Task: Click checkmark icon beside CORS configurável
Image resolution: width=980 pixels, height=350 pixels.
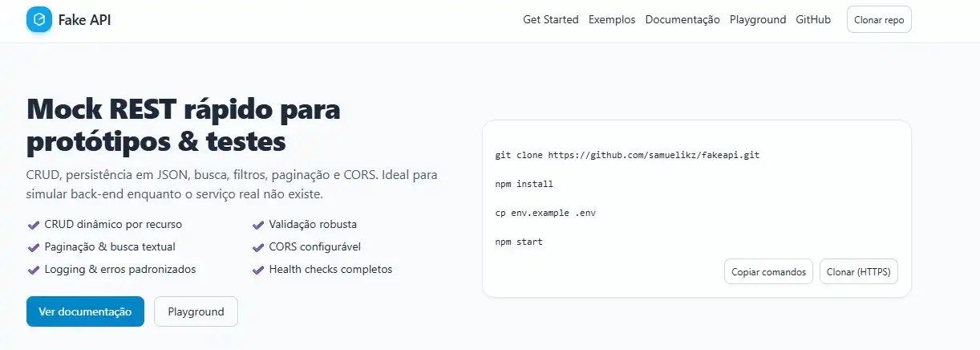Action: [x=258, y=247]
